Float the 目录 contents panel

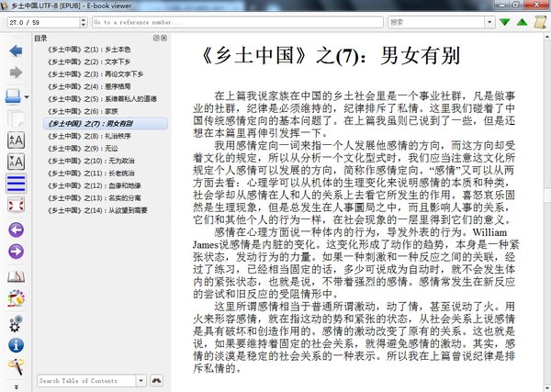pos(156,38)
